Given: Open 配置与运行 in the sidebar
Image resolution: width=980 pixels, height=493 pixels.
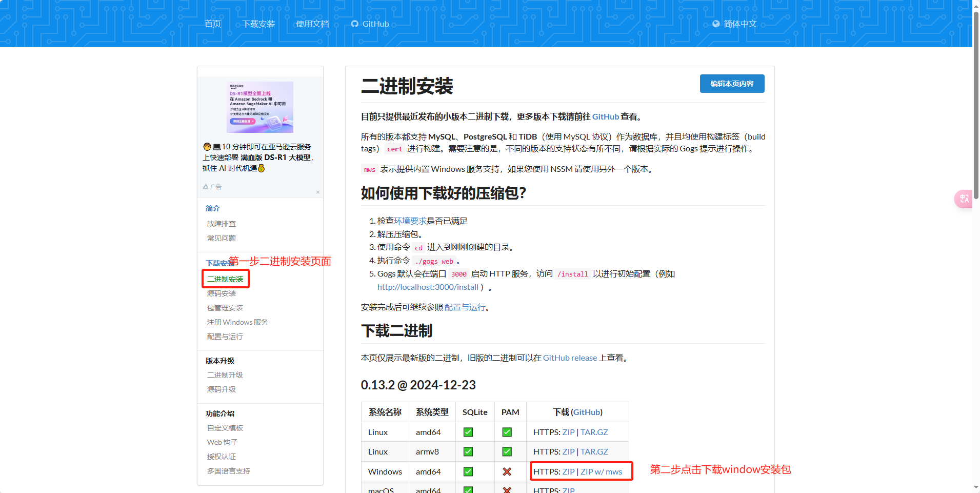Looking at the screenshot, I should 225,337.
